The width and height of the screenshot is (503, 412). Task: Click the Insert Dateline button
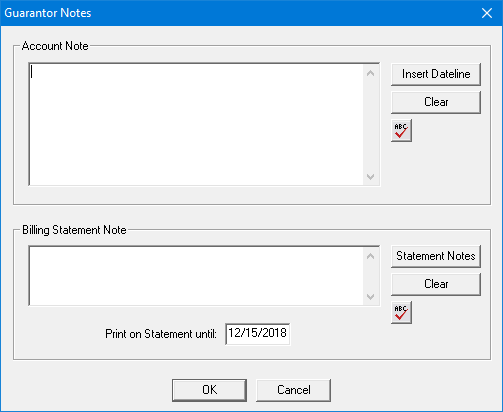pyautogui.click(x=436, y=74)
